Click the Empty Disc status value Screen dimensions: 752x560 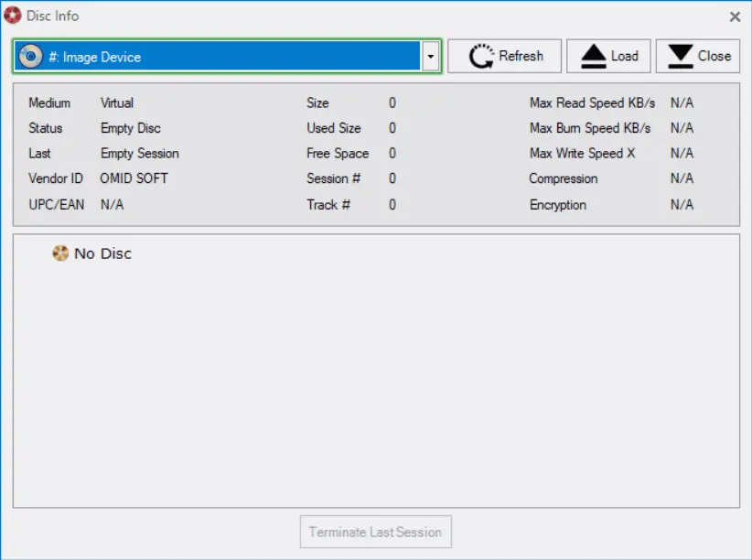[x=131, y=128]
